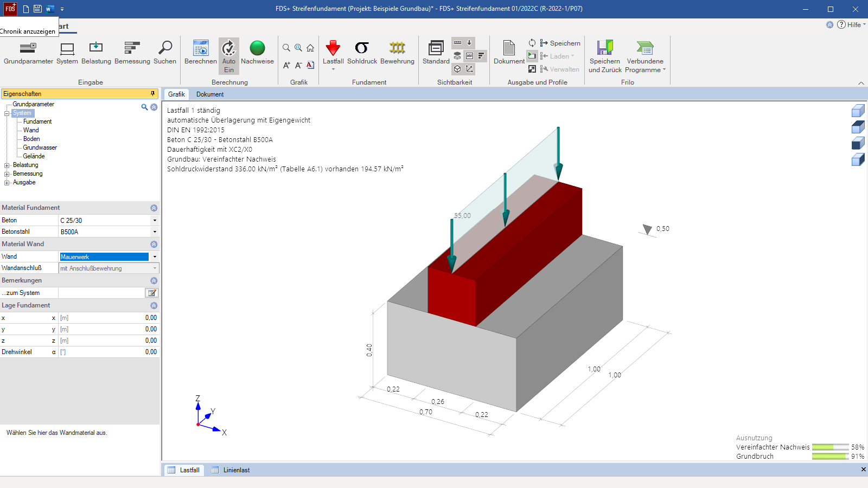Pin the Eigenschaften panel
This screenshot has width=868, height=488.
point(152,94)
